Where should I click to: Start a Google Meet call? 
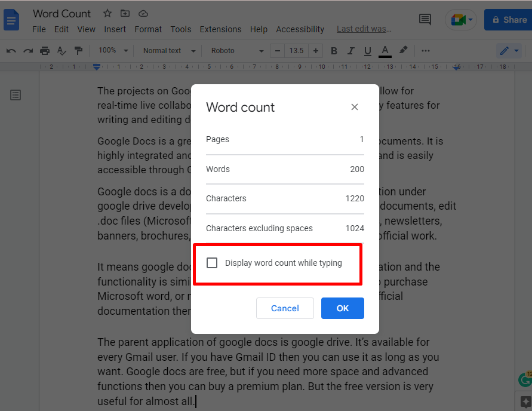(461, 20)
